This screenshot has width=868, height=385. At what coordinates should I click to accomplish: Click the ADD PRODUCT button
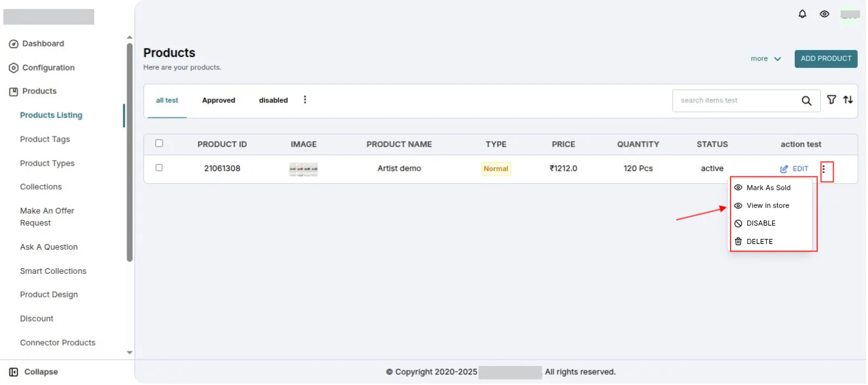coord(826,58)
